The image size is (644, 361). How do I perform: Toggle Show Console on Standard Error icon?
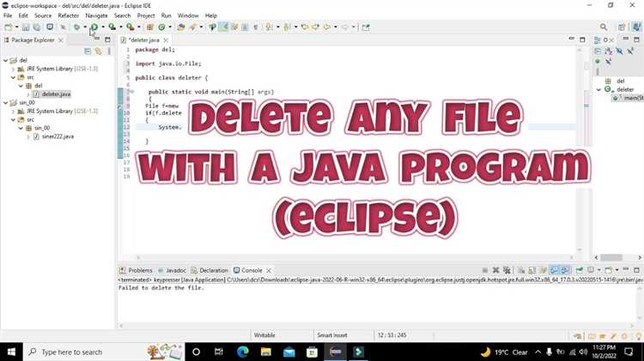pyautogui.click(x=565, y=270)
